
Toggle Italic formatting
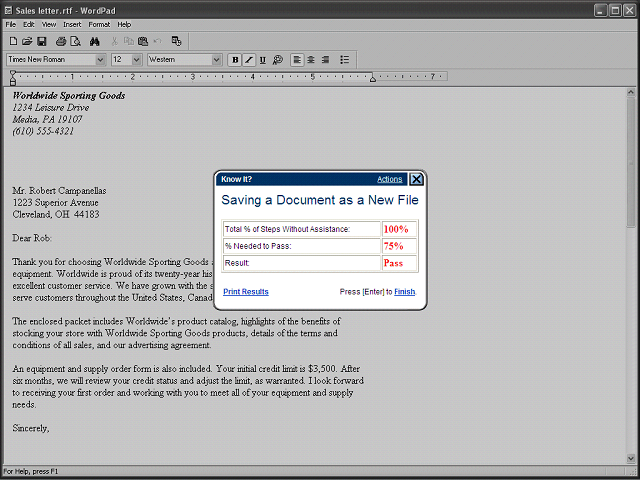tap(249, 60)
